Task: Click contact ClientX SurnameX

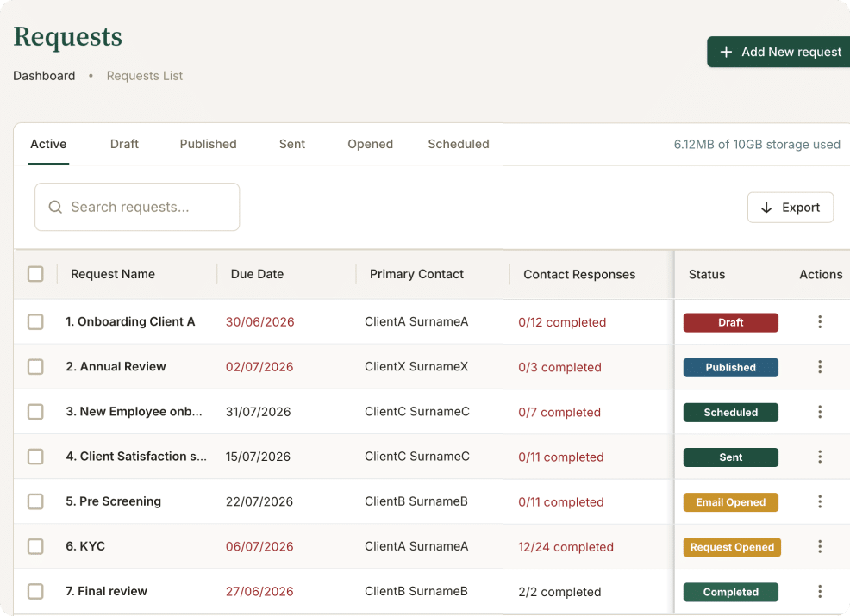Action: [x=416, y=367]
